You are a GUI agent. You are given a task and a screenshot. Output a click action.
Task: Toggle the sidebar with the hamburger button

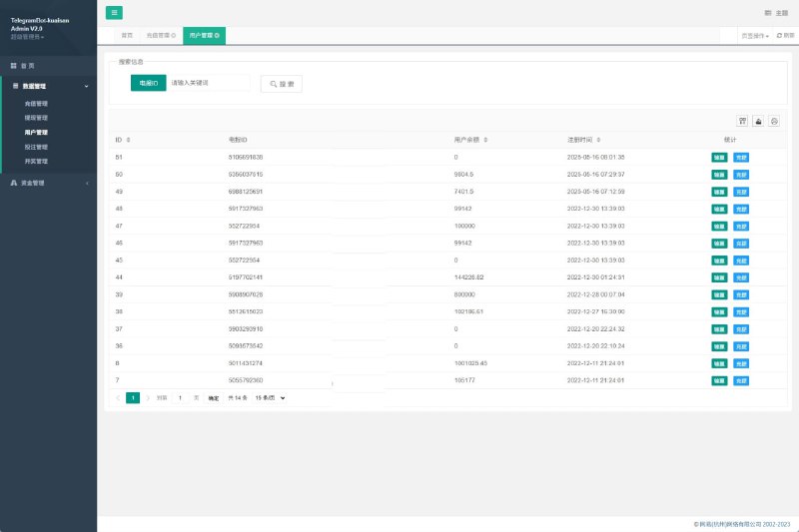(114, 13)
